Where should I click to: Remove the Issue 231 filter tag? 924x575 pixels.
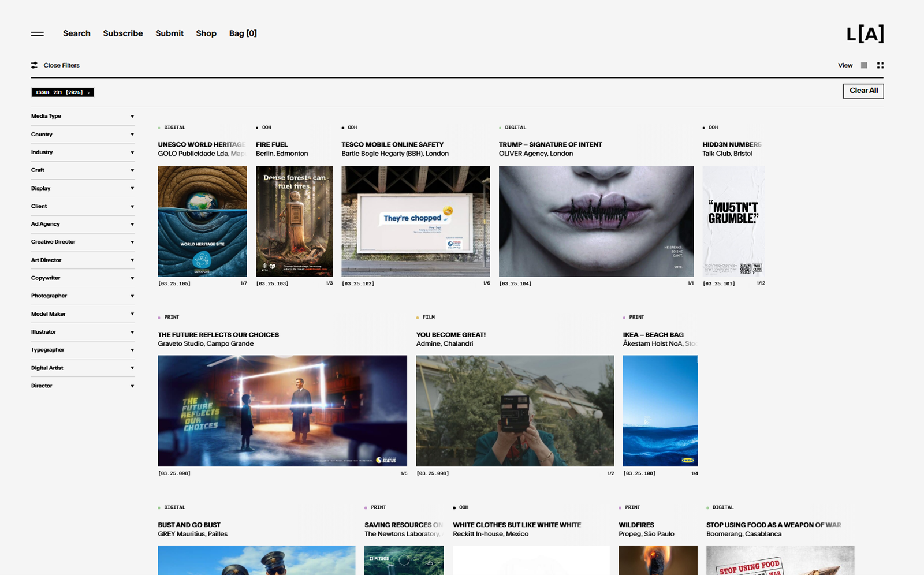click(88, 92)
